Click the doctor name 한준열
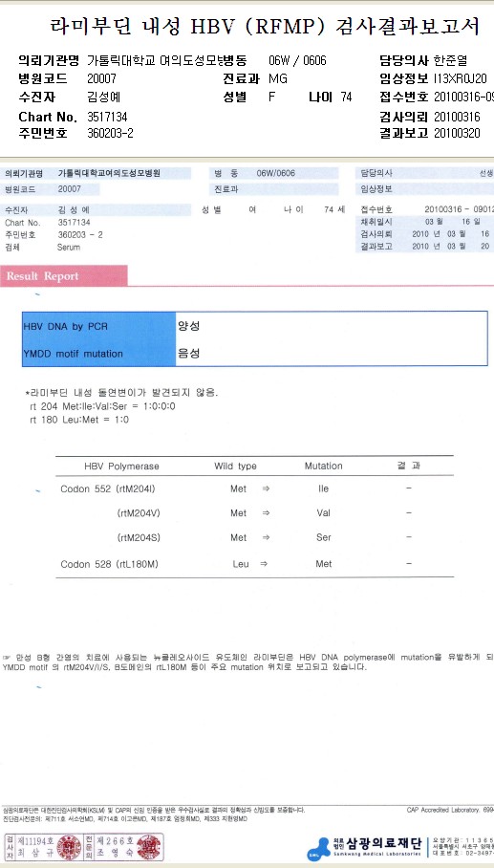The width and height of the screenshot is (494, 868). (450, 61)
